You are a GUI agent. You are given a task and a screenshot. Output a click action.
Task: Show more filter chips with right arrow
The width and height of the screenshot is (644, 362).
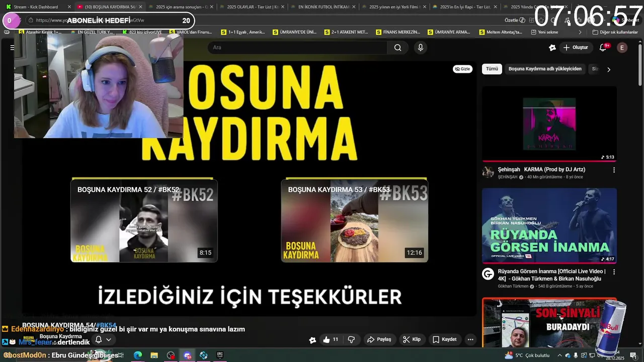click(x=608, y=69)
